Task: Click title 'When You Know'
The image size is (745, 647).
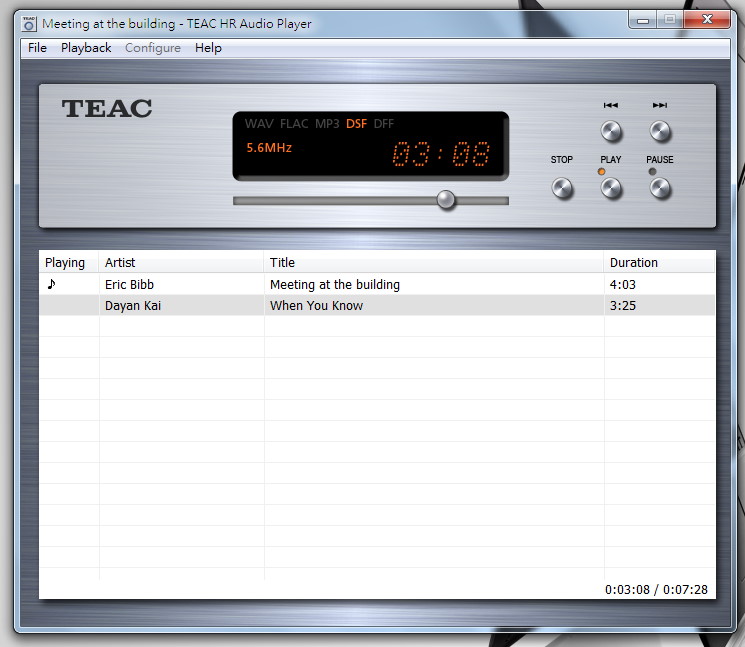Action: pyautogui.click(x=316, y=305)
